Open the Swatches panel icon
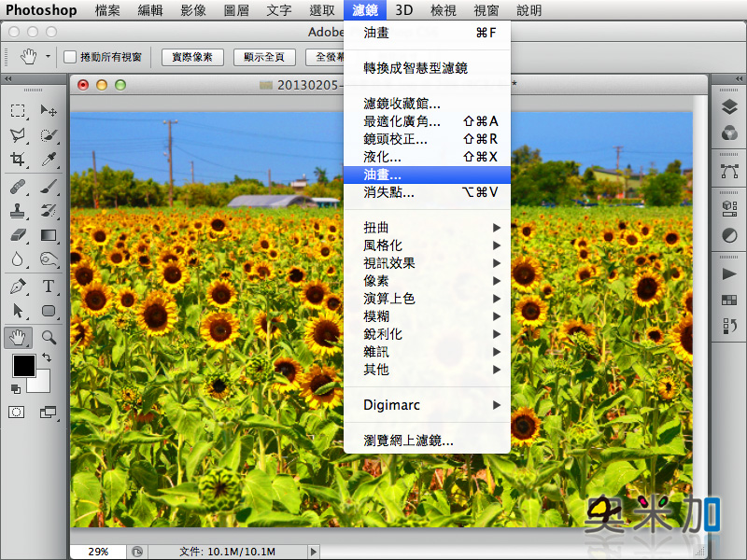 click(x=729, y=300)
